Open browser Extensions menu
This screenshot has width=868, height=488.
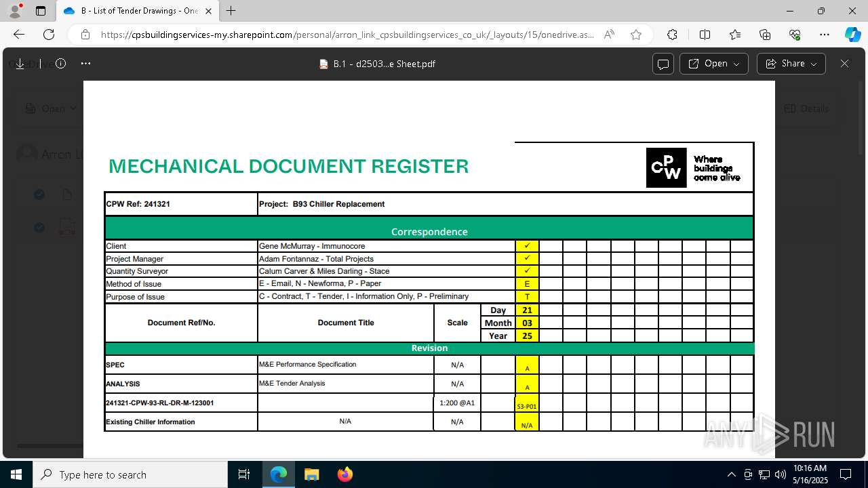[x=672, y=35]
